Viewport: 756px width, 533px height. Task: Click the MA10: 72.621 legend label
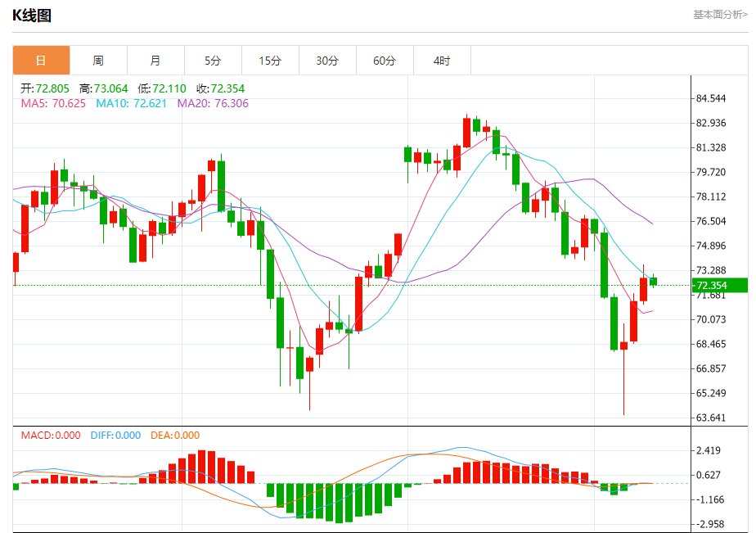(131, 103)
